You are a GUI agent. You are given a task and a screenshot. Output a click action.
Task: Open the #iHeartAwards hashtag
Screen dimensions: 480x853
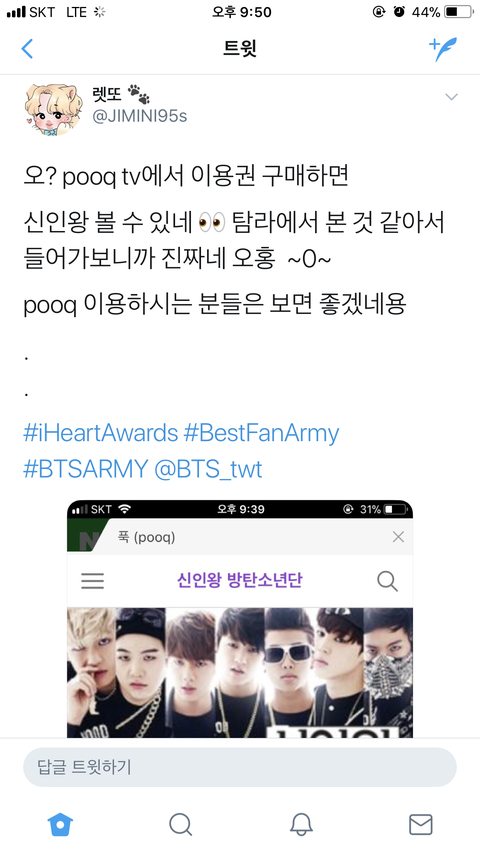[101, 433]
